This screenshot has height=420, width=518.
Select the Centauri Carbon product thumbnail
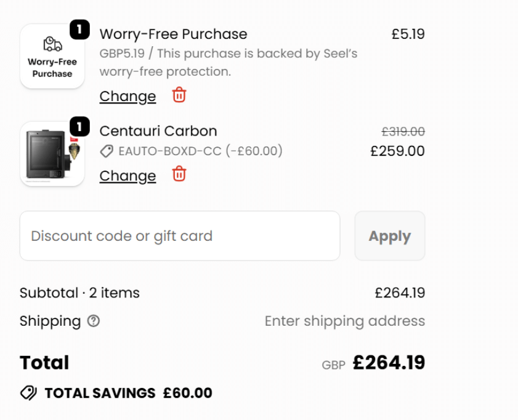pyautogui.click(x=52, y=153)
